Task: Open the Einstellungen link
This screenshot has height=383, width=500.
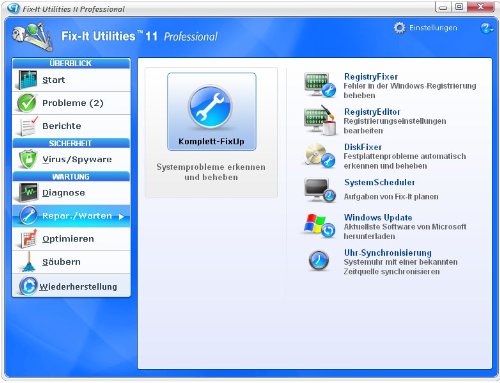Action: point(433,28)
